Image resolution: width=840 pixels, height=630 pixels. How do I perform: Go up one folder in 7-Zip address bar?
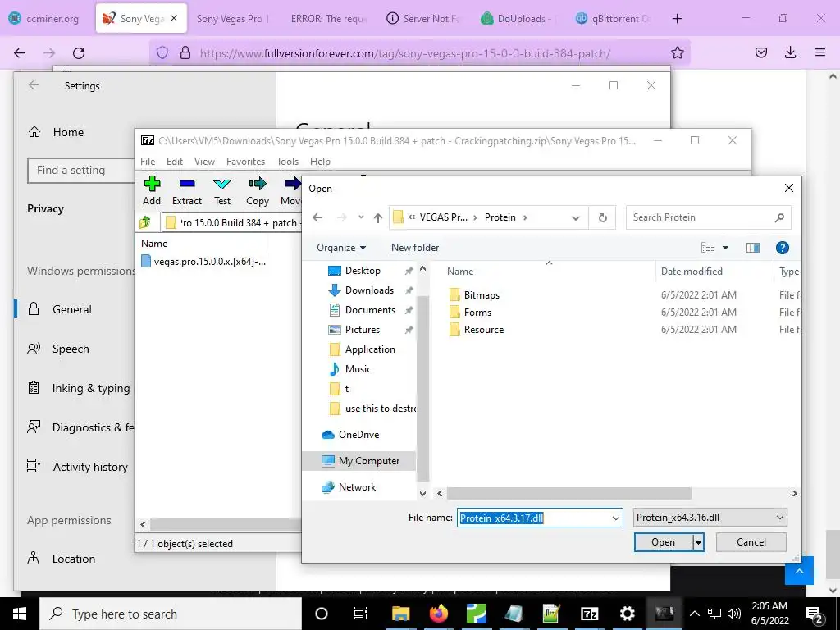pos(144,222)
